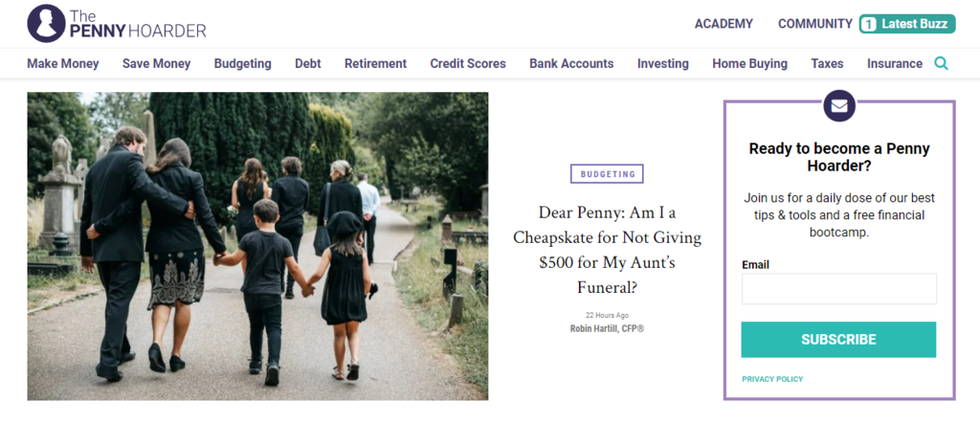
Task: Click the Academy link
Action: tap(724, 24)
